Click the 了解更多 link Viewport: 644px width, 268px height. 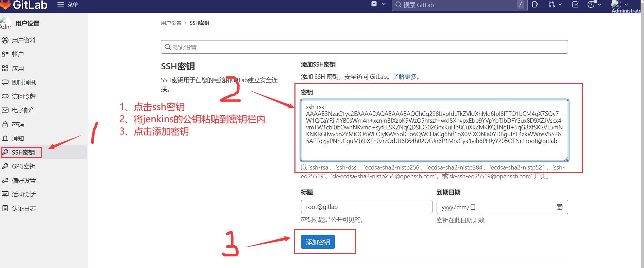405,77
